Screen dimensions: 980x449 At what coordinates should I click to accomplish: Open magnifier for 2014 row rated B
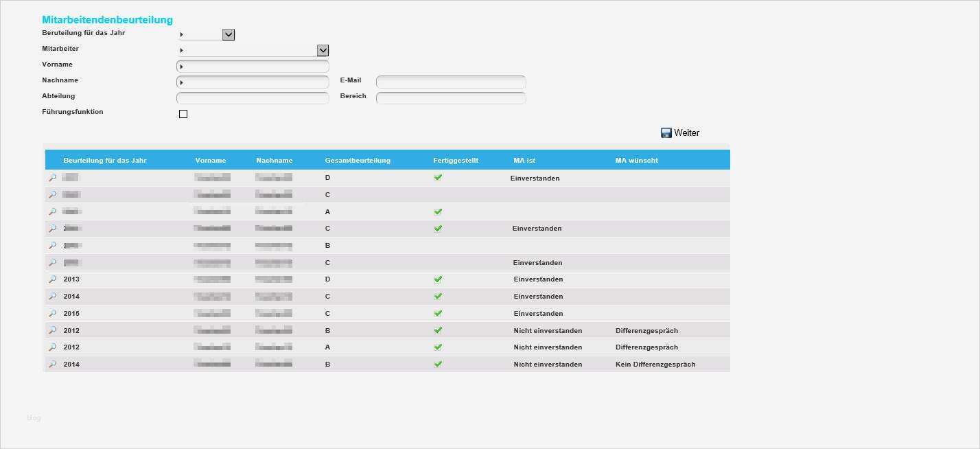click(52, 364)
